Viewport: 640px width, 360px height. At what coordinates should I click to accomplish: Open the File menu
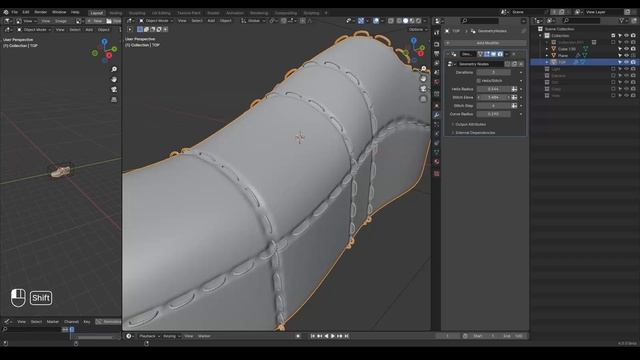15,12
